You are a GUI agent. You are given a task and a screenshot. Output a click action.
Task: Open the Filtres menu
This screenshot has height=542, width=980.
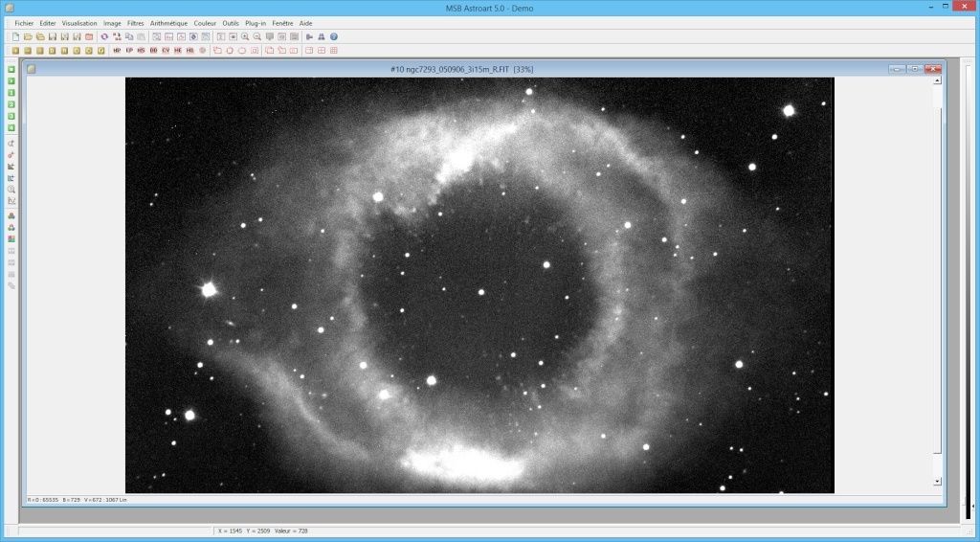(x=136, y=23)
